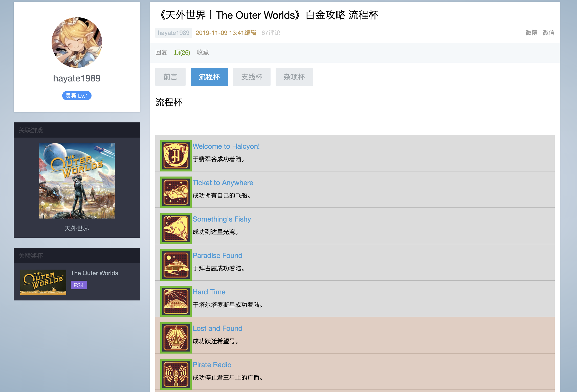Image resolution: width=577 pixels, height=392 pixels.
Task: Open the Paradise Found title link
Action: [217, 255]
